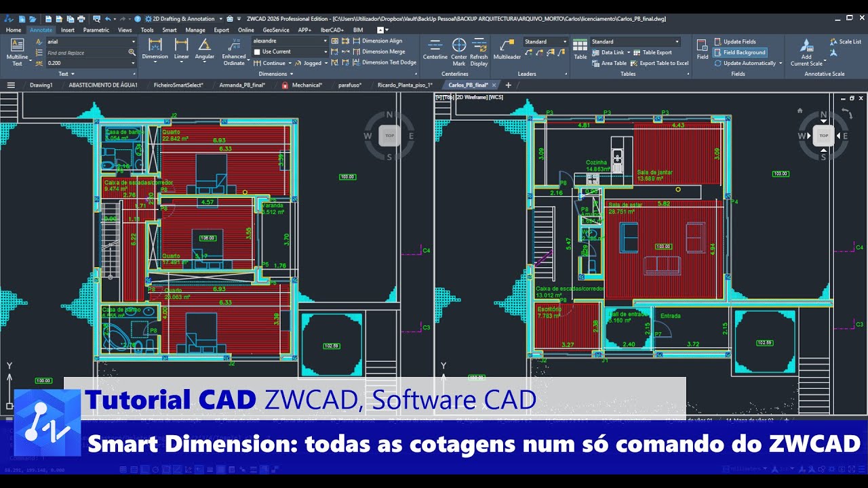Add a new drawing tab with plus
868x488 pixels.
coord(509,85)
